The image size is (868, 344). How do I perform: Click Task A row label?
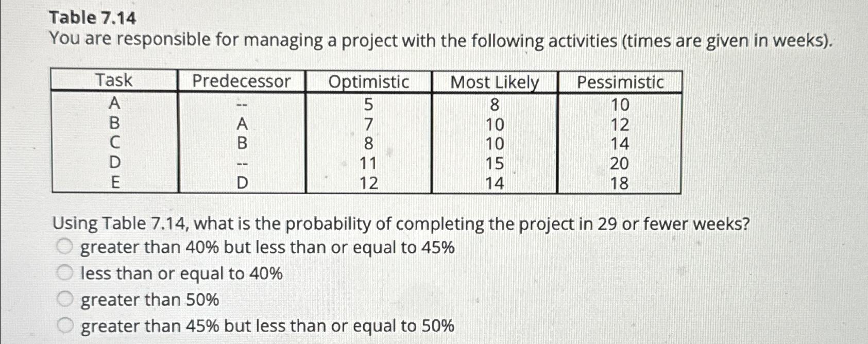point(114,104)
